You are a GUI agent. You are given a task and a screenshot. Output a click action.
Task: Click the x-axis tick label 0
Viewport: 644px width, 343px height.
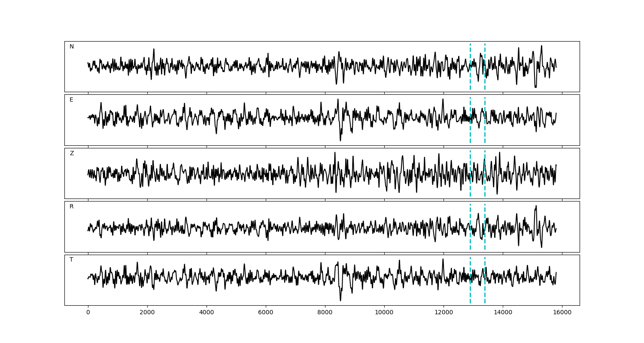[x=88, y=313]
